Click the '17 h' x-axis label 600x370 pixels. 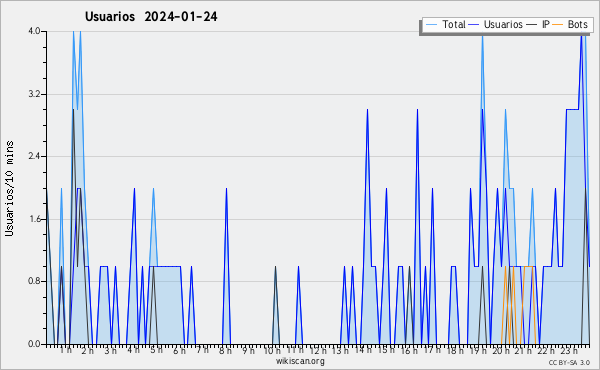click(432, 350)
